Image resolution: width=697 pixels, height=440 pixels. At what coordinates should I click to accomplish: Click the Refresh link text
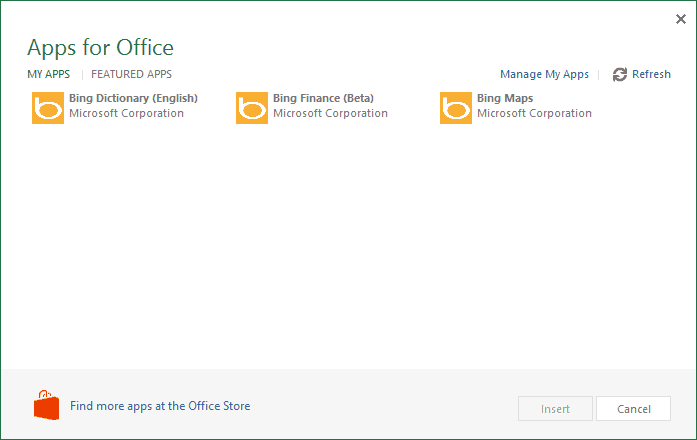click(x=651, y=74)
